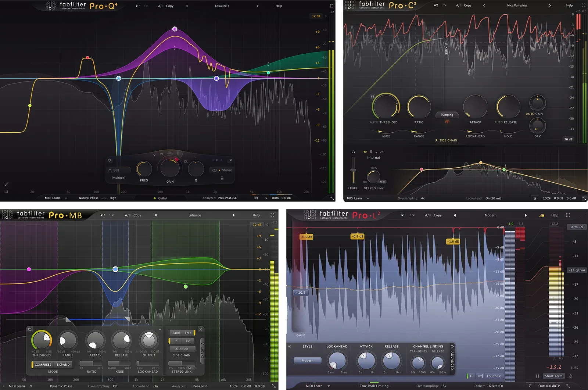
Task: Toggle the TP true peak button in Pro-L 2
Action: pos(471,376)
